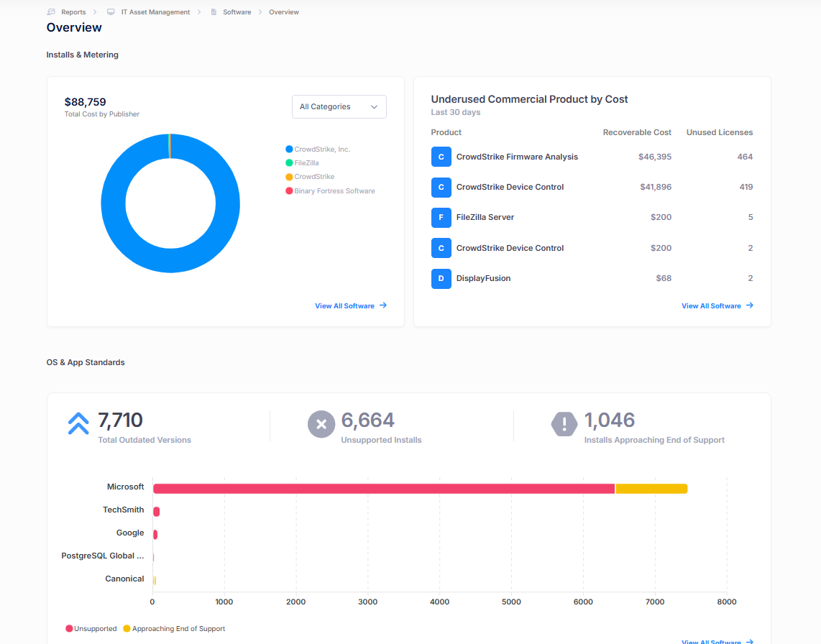Click the CrowdStrike Firmware Analysis product name

click(517, 157)
